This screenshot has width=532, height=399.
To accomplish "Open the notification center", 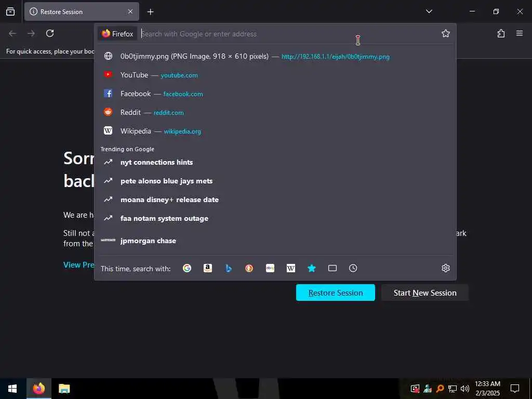I will pyautogui.click(x=515, y=389).
